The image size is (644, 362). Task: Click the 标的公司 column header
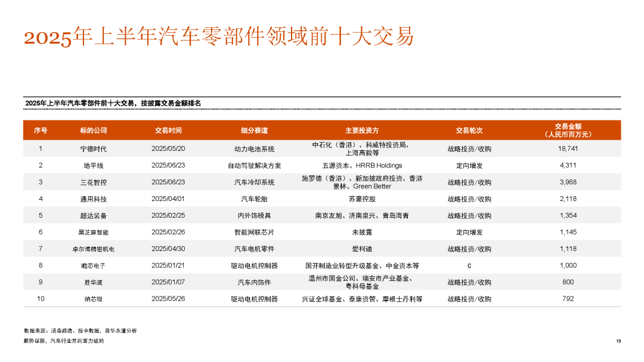(93, 130)
